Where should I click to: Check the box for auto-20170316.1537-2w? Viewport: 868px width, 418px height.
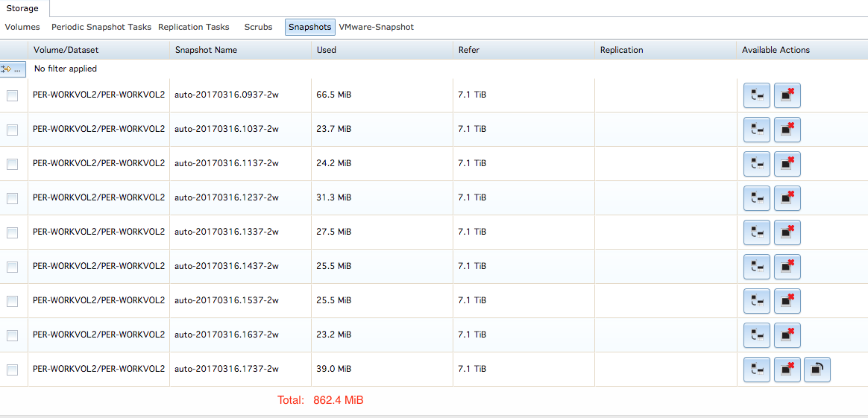12,301
